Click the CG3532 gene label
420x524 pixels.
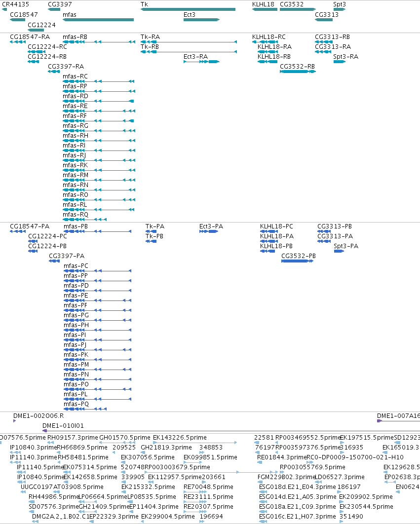point(292,4)
